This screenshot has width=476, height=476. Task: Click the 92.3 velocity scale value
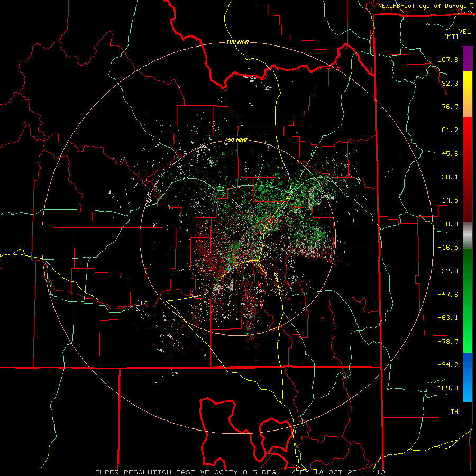click(x=450, y=83)
